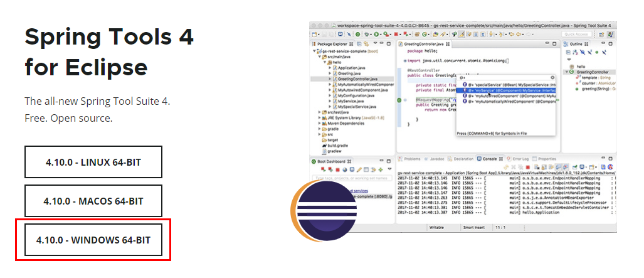This screenshot has width=644, height=278.
Task: Collapse src/main/java folder in preview
Action: tap(320, 56)
